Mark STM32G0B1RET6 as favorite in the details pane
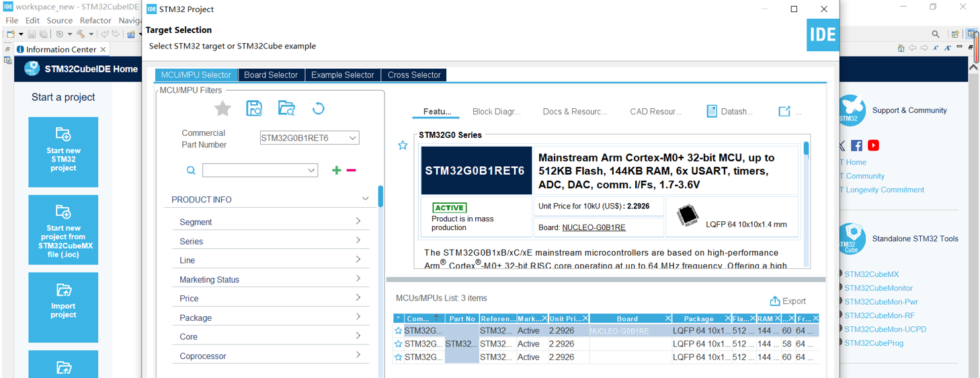Screen dimensions: 980x378 coord(403,145)
